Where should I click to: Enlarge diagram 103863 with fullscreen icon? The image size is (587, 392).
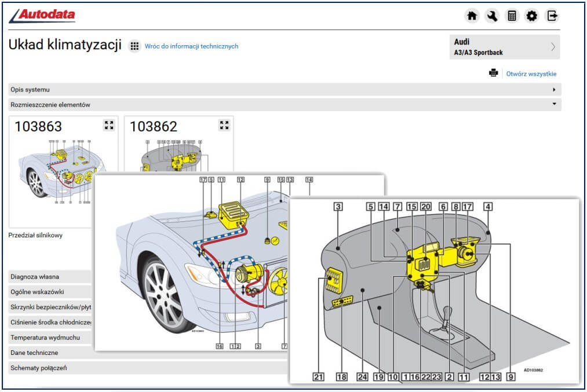pos(109,125)
